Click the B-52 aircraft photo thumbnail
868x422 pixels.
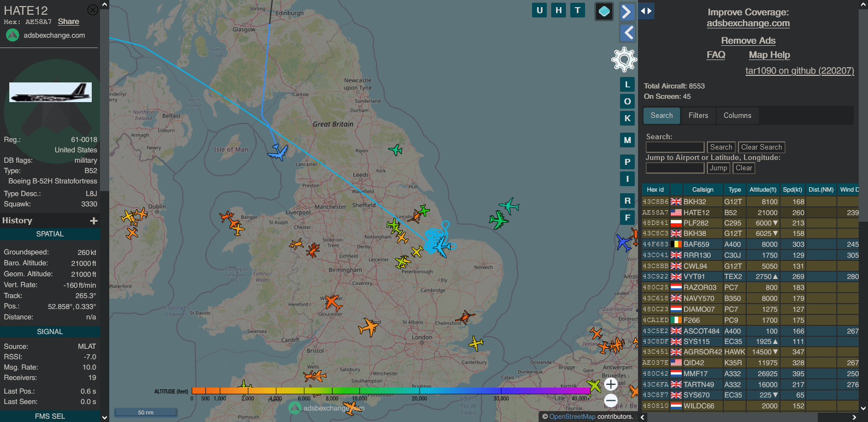(50, 92)
